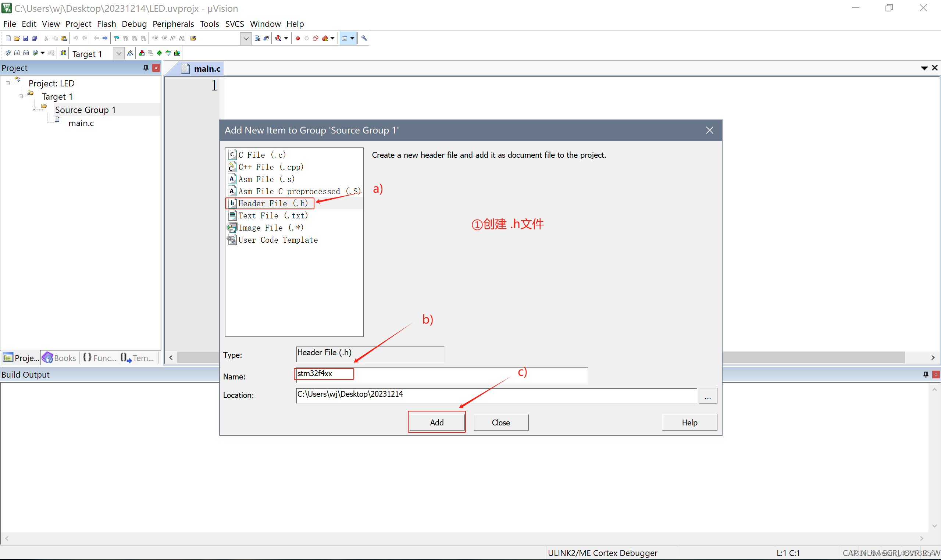Open the batch build dropdown arrow
941x560 pixels.
(43, 53)
